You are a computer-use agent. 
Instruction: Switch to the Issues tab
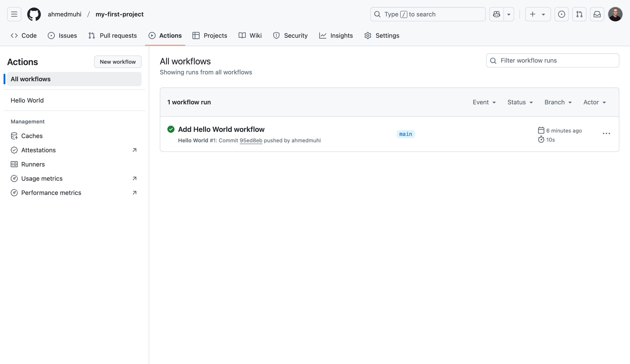click(62, 35)
